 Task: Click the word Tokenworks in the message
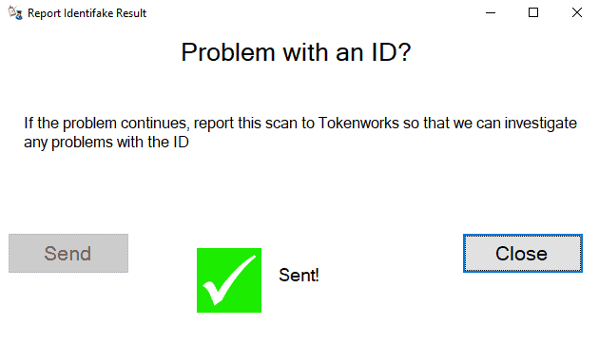(x=358, y=123)
